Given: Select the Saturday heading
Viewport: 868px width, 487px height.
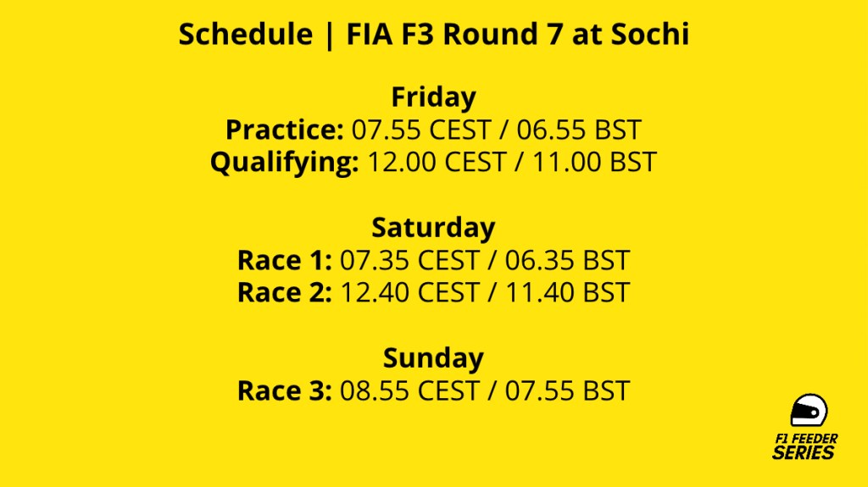Looking at the screenshot, I should [433, 228].
